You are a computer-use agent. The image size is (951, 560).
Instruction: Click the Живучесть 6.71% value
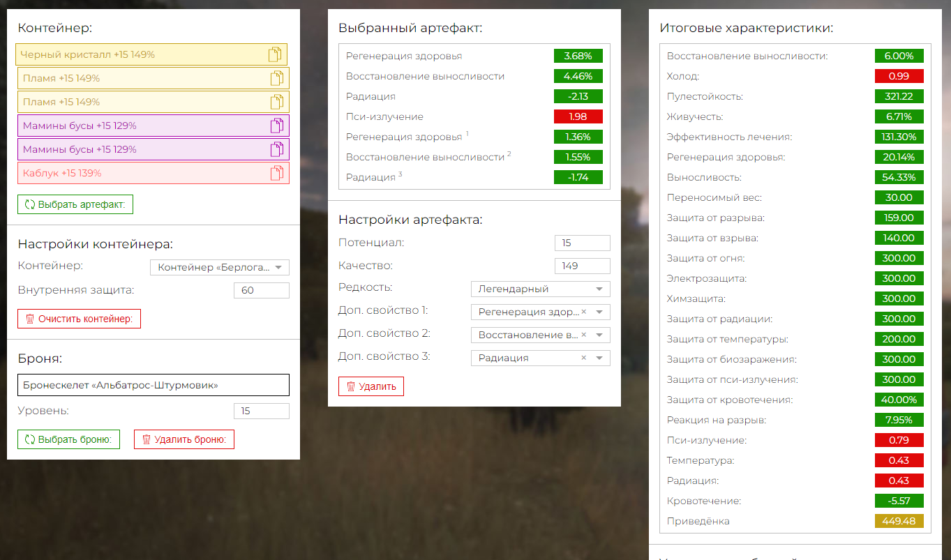[x=899, y=116]
